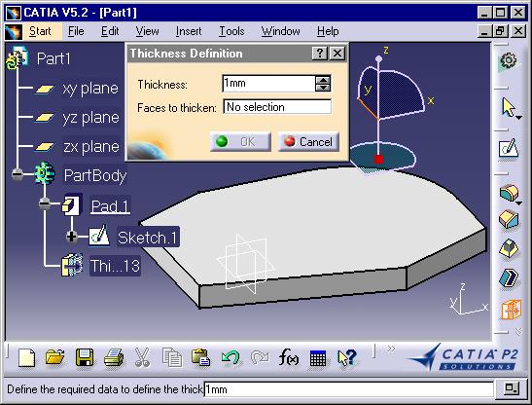Click the Cancel button in Thickness Definition

pos(308,142)
